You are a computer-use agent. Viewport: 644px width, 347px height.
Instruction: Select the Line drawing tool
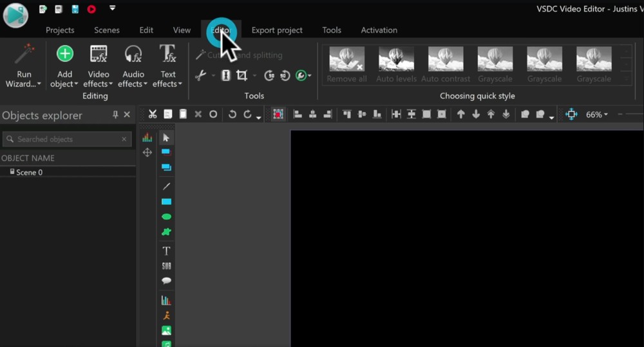pyautogui.click(x=166, y=187)
